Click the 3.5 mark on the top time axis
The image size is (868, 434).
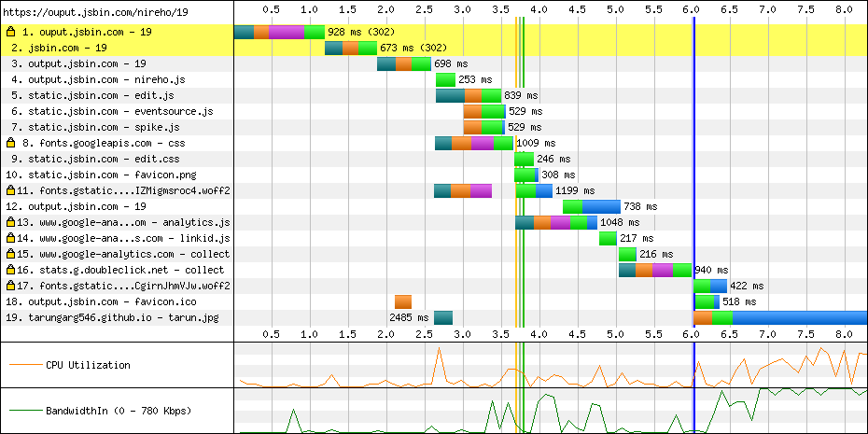point(500,9)
